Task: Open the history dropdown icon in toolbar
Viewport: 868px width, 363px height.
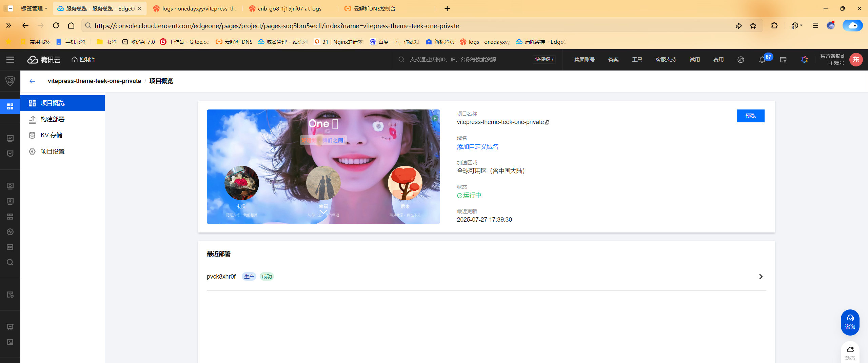Action: coord(797,26)
